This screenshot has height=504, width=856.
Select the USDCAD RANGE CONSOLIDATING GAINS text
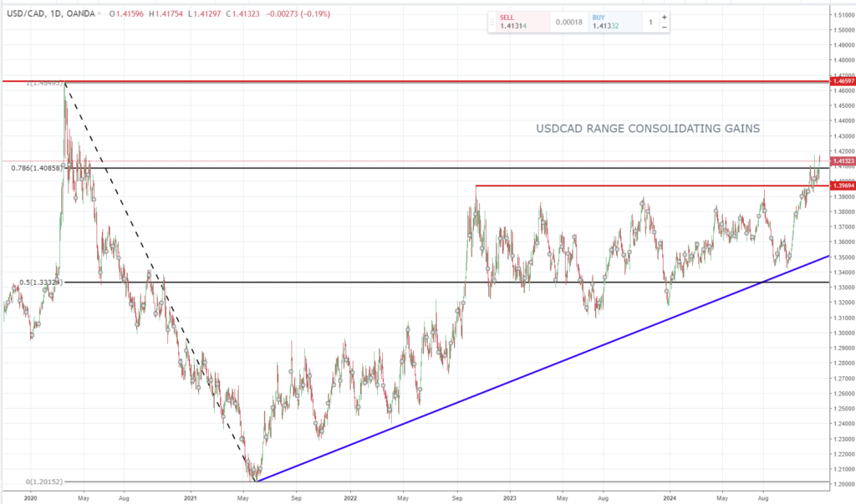(x=647, y=129)
